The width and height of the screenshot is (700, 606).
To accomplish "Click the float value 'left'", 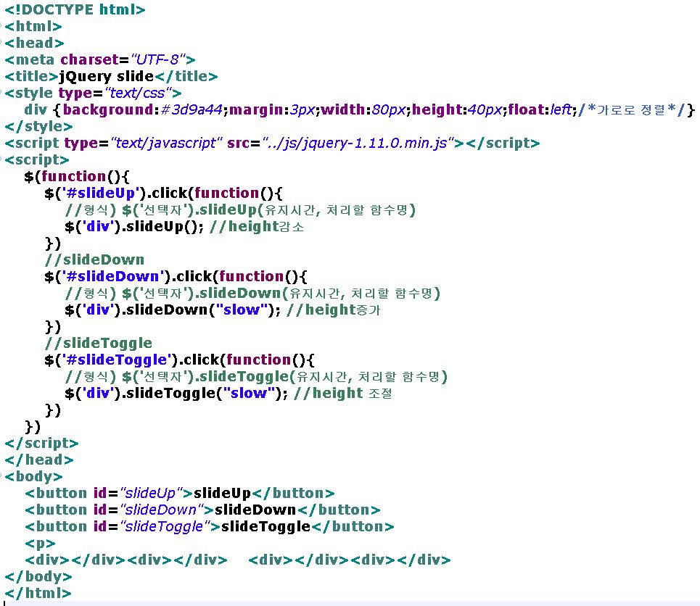I will coord(561,109).
